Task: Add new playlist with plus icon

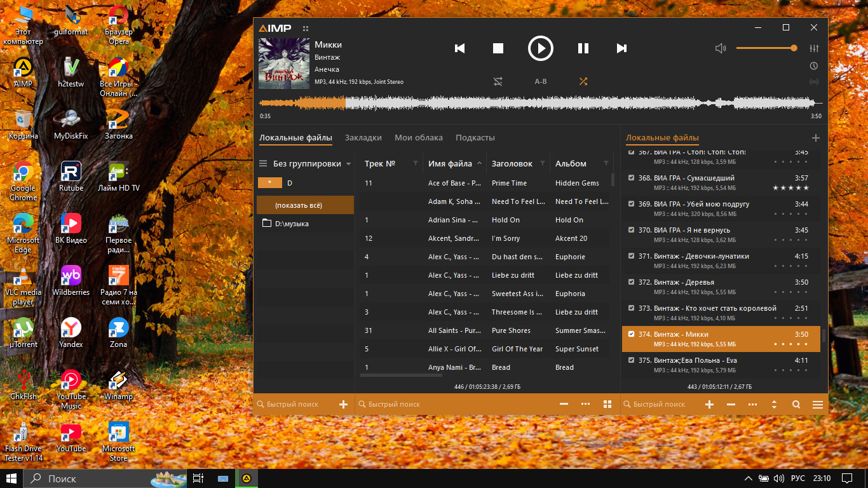Action: pyautogui.click(x=816, y=138)
